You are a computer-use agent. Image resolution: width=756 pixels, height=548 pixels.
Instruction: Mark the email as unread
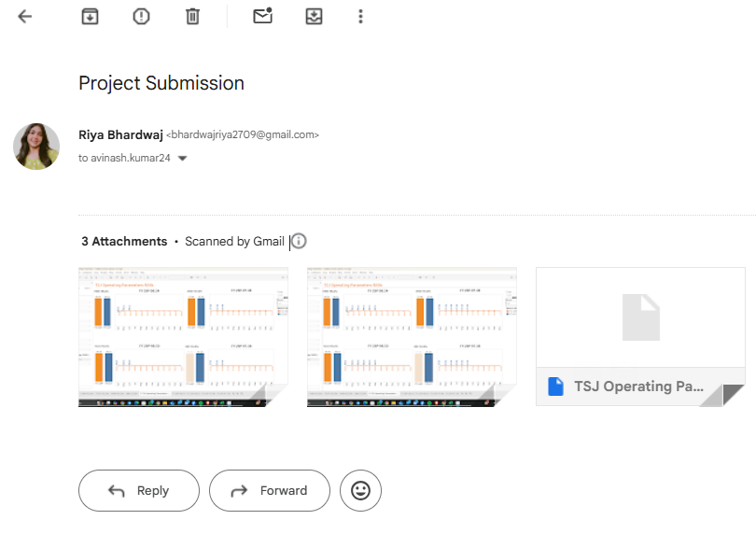pos(262,17)
